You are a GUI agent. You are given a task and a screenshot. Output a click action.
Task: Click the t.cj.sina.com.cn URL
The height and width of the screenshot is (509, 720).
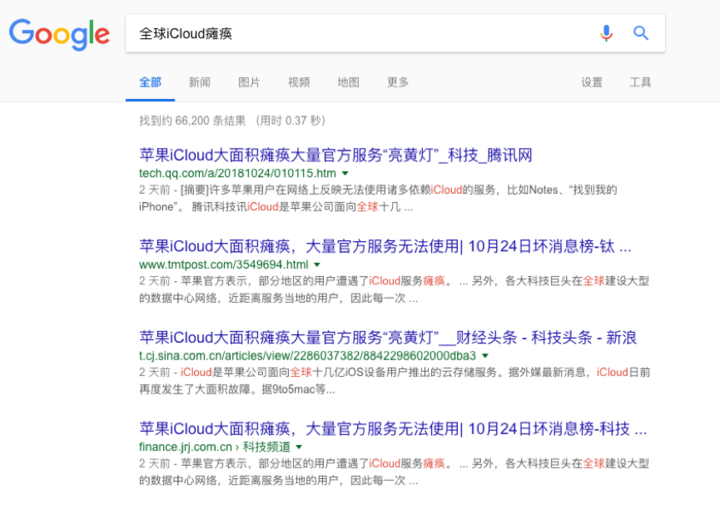(x=307, y=356)
